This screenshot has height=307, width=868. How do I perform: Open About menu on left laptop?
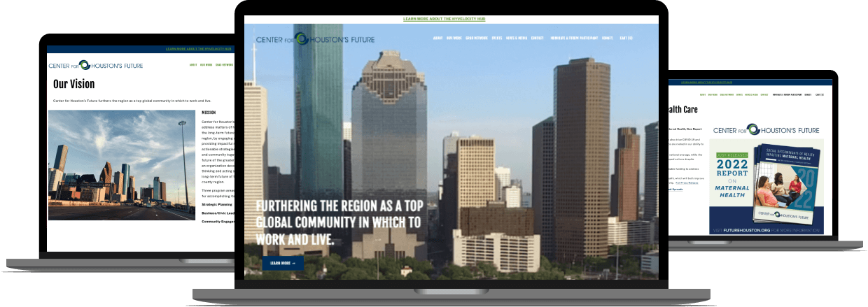coord(193,65)
